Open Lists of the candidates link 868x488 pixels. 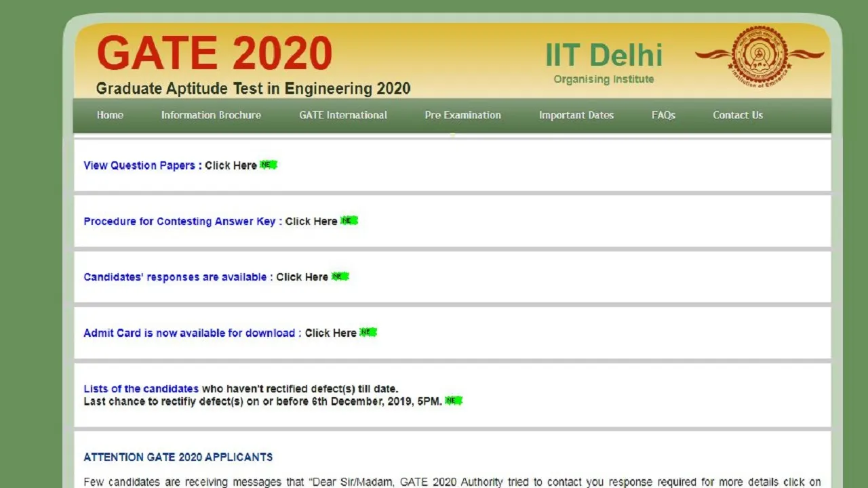click(x=141, y=389)
